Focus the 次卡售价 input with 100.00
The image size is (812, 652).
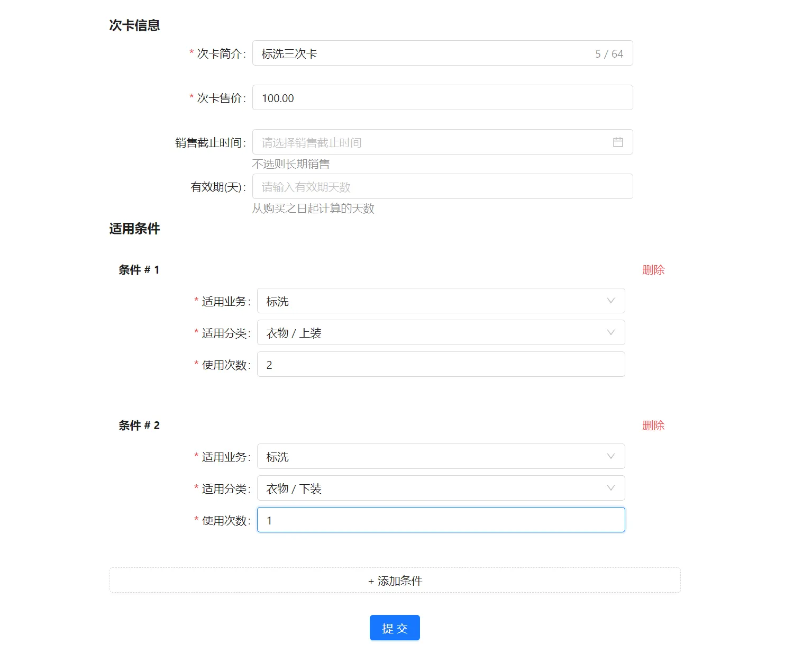point(442,97)
